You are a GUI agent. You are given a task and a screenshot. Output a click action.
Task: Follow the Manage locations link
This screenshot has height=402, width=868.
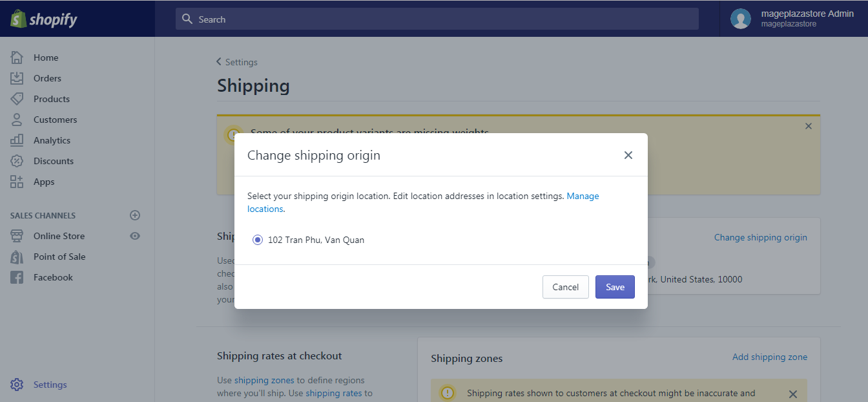tap(423, 202)
